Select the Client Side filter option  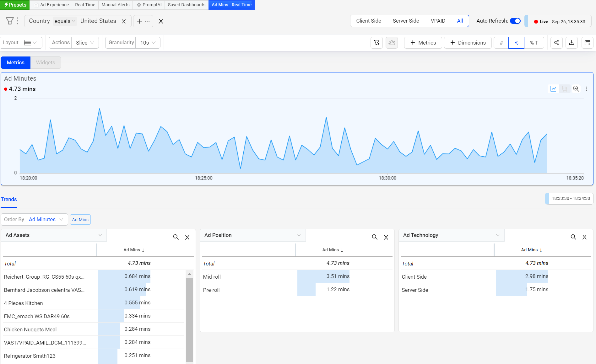coord(368,21)
